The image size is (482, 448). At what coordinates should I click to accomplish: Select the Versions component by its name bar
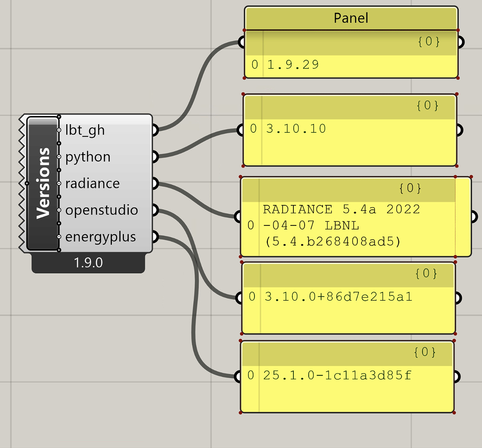point(43,183)
